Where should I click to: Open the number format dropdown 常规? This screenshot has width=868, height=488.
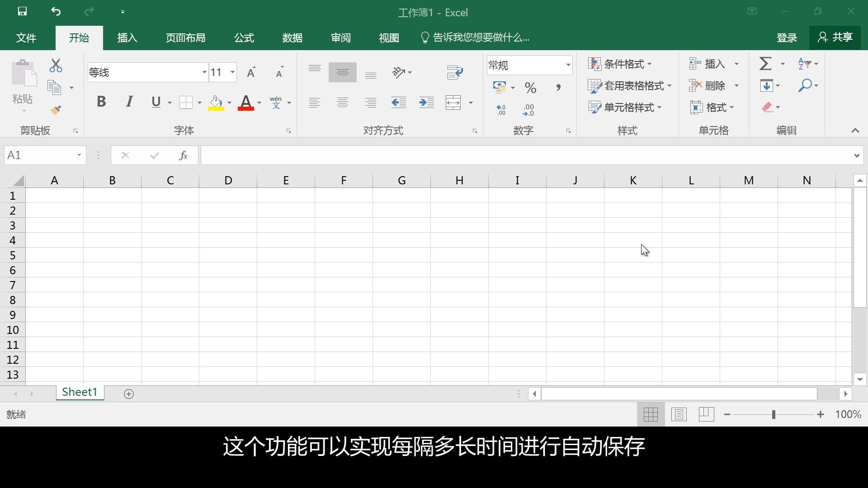[x=568, y=65]
